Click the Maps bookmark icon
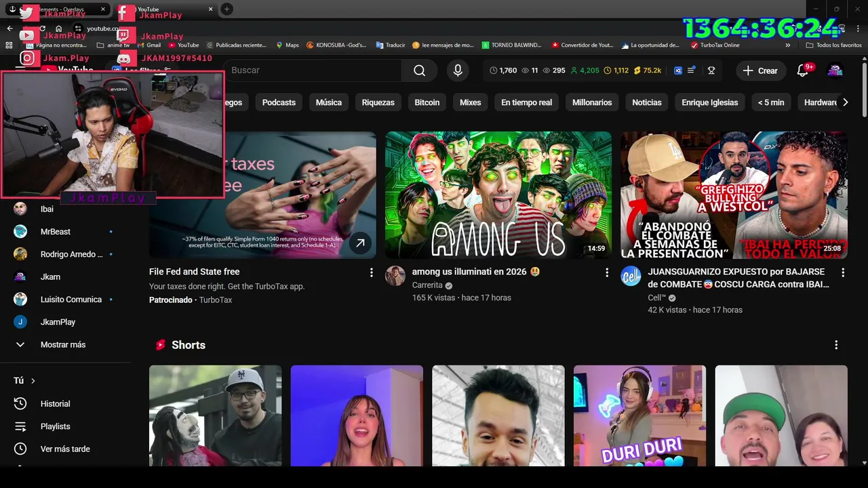868x488 pixels. pos(279,45)
